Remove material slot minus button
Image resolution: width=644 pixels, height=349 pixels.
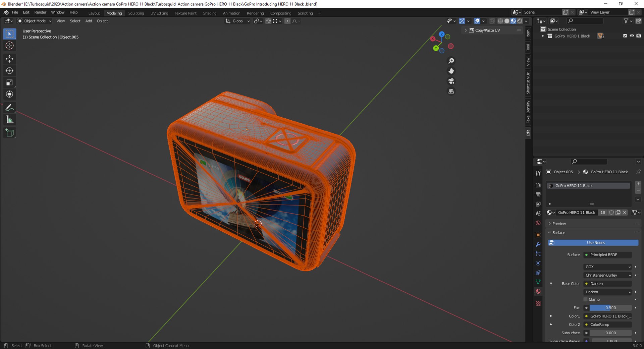[x=638, y=190]
